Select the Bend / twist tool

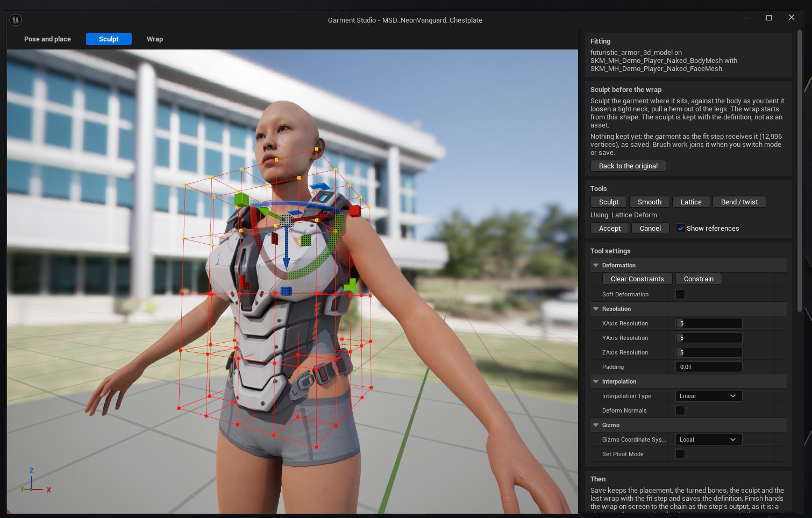739,202
